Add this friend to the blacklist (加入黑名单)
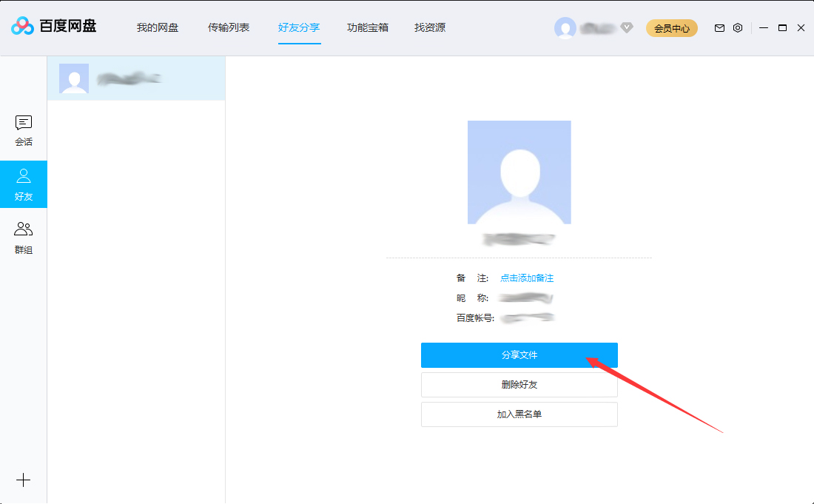Screen dimensions: 814x504 pos(519,414)
